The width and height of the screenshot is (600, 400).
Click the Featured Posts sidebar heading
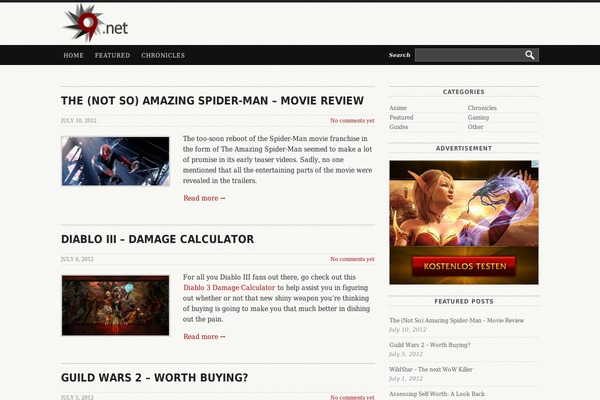click(x=464, y=302)
